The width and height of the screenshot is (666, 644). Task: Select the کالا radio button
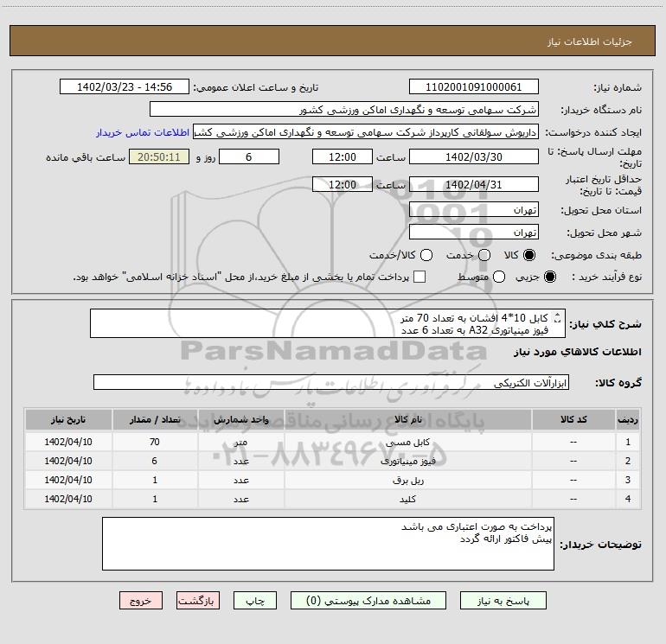click(529, 255)
